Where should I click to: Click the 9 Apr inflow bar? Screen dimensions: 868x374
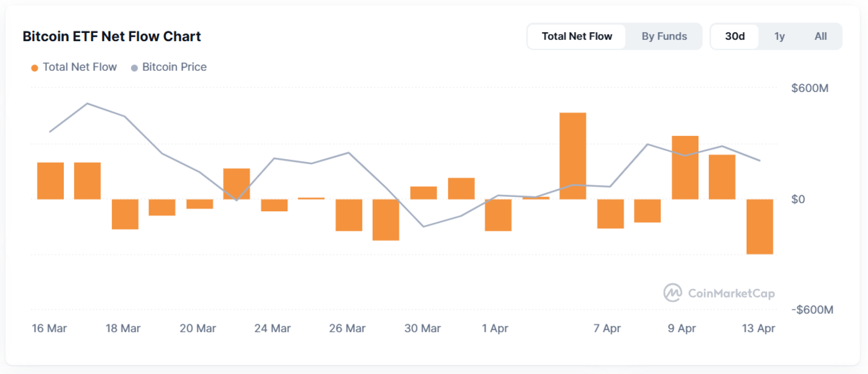[685, 167]
